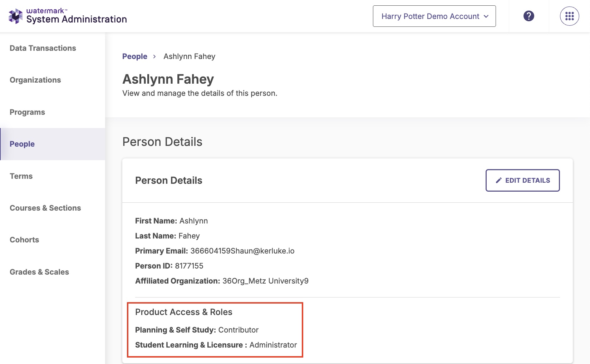Open Harry Potter Demo Account dropdown

pos(434,16)
